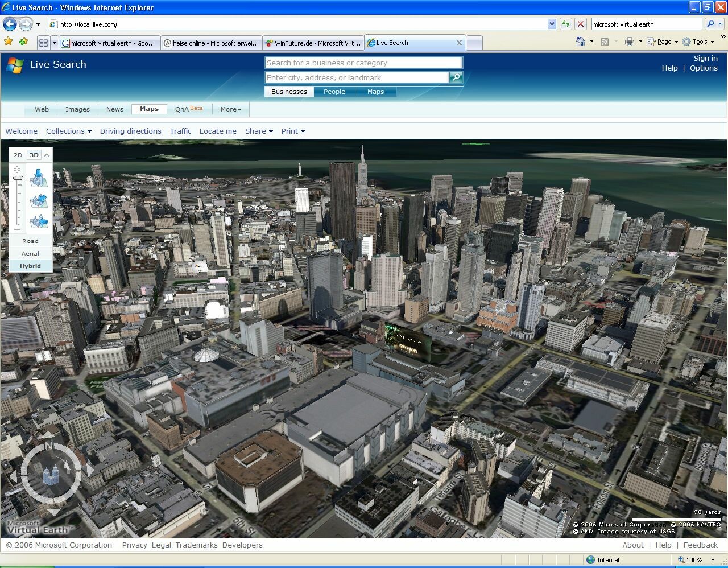Screen dimensions: 728x568
Task: Click the horizon-level view icon
Action: coord(39,221)
